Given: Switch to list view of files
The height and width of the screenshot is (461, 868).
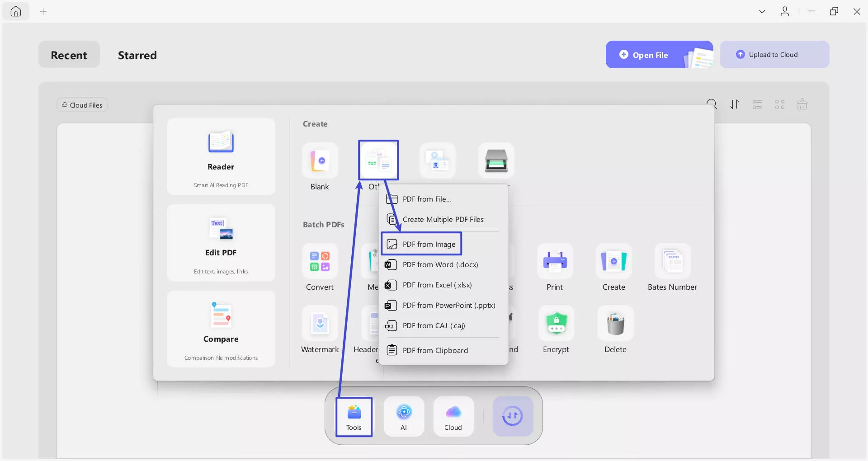Looking at the screenshot, I should pos(757,104).
